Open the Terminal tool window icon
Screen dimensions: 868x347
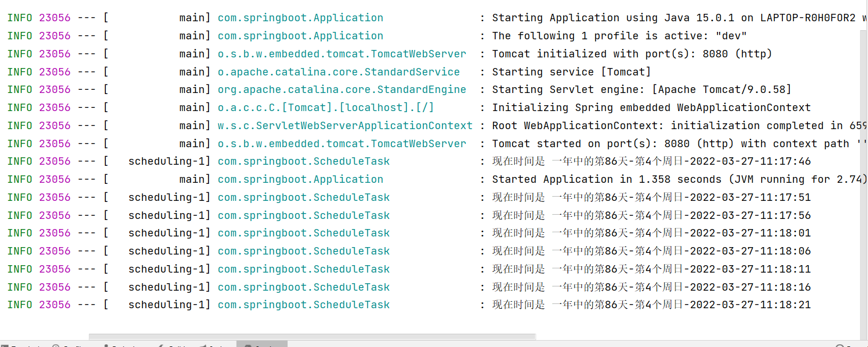click(x=5, y=345)
